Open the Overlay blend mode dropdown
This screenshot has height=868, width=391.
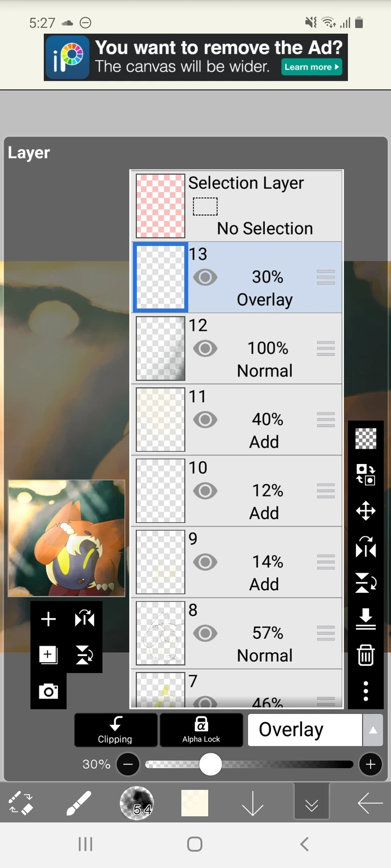305,729
